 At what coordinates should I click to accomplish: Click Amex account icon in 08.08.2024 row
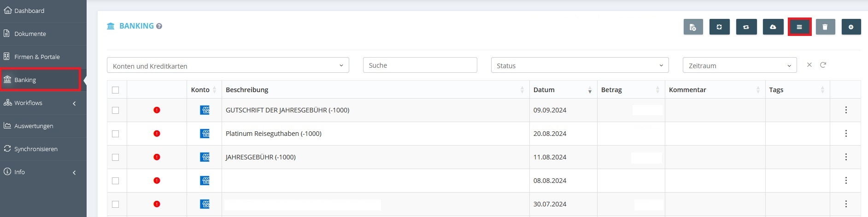pos(205,181)
